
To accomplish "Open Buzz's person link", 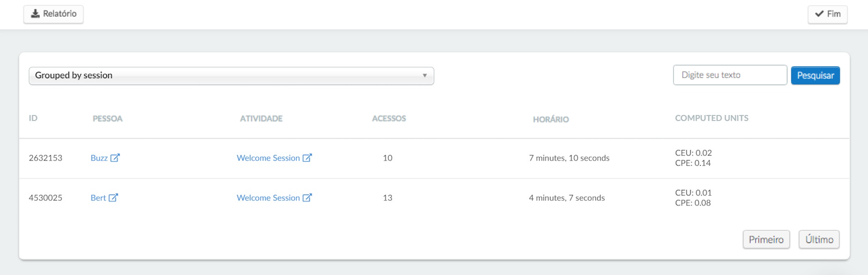I will click(99, 158).
